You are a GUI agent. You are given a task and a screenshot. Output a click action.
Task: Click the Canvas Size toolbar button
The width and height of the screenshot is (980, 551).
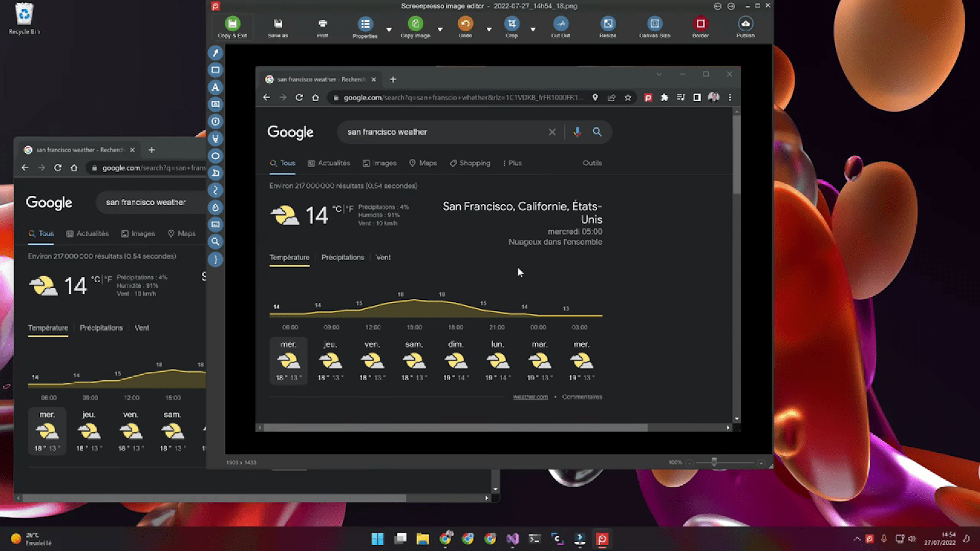tap(654, 24)
